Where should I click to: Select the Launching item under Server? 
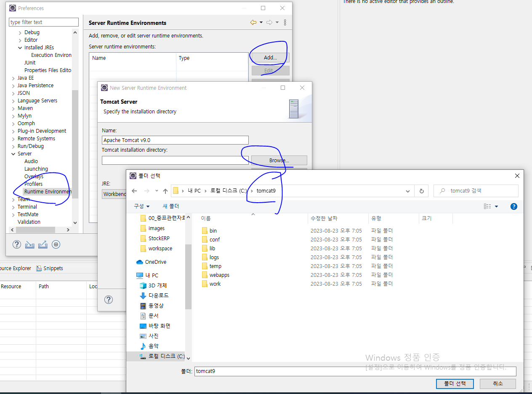tap(36, 169)
